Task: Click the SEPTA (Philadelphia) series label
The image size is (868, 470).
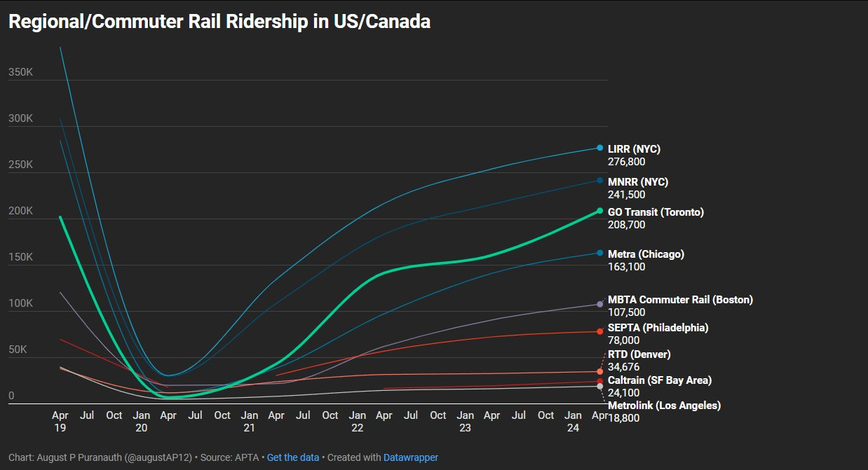Action: (658, 328)
